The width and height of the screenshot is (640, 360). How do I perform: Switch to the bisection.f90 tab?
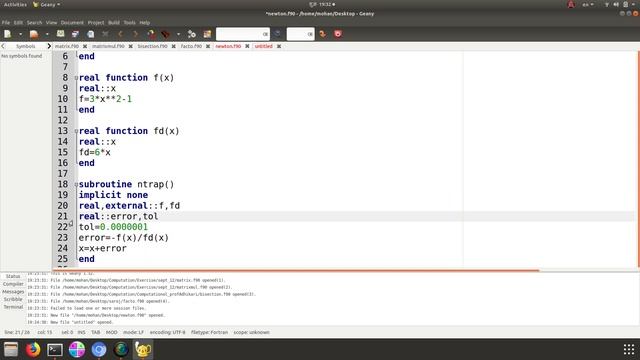tap(152, 47)
